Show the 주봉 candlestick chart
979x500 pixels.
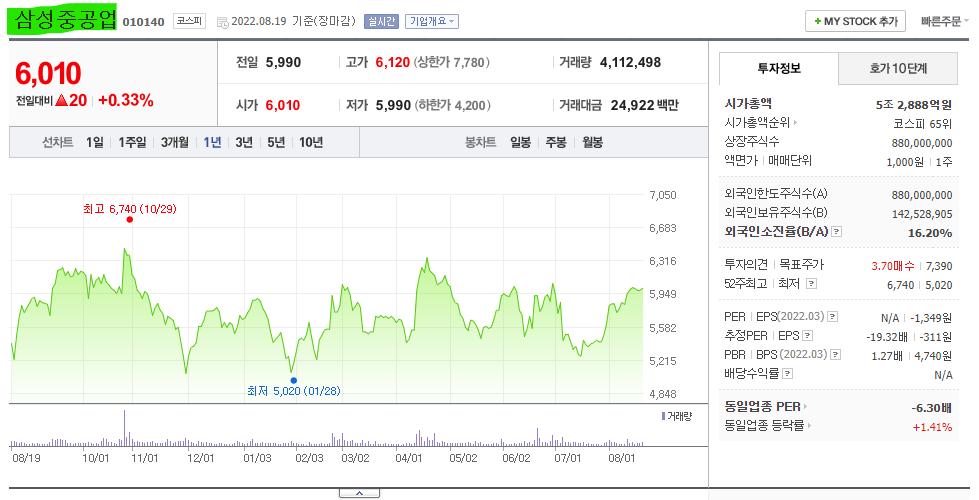(x=556, y=142)
